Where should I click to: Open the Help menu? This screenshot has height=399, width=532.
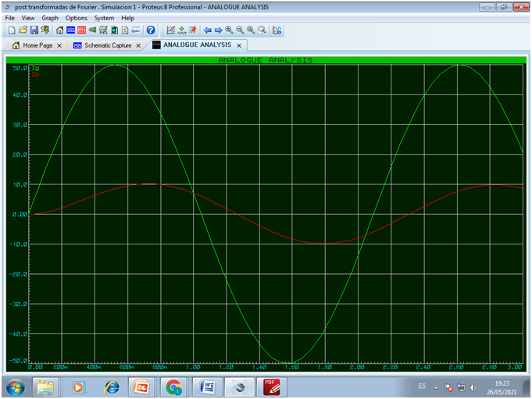127,18
